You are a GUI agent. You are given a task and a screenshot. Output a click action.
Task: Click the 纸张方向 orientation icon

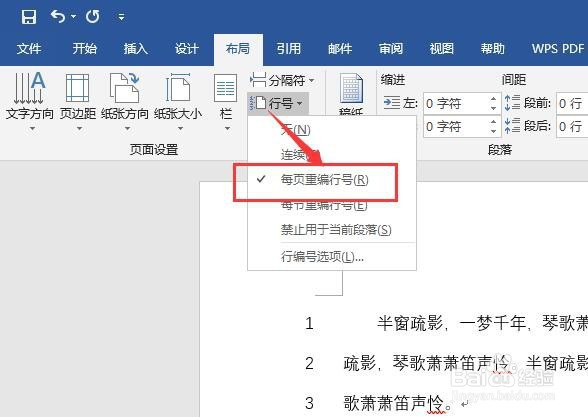pyautogui.click(x=124, y=88)
